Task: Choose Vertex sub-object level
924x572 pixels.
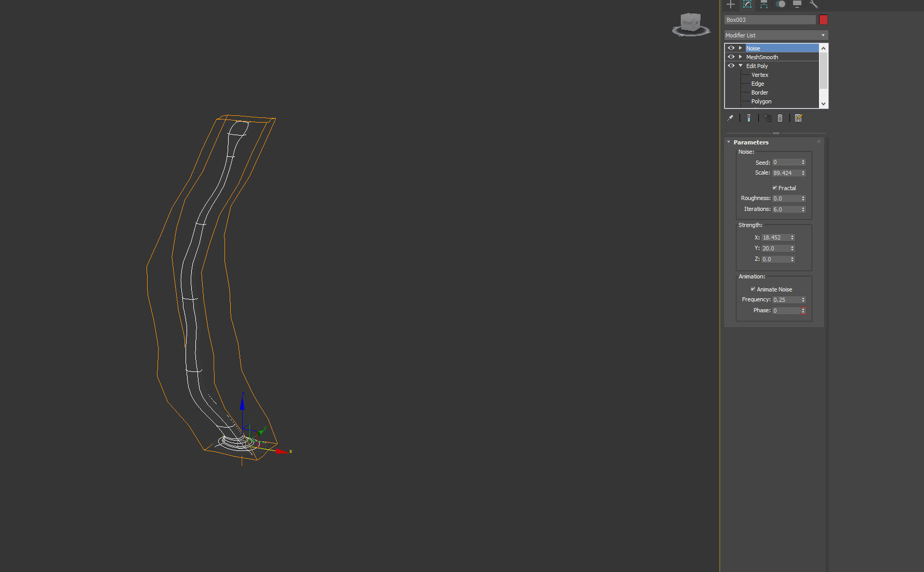Action: [x=759, y=75]
